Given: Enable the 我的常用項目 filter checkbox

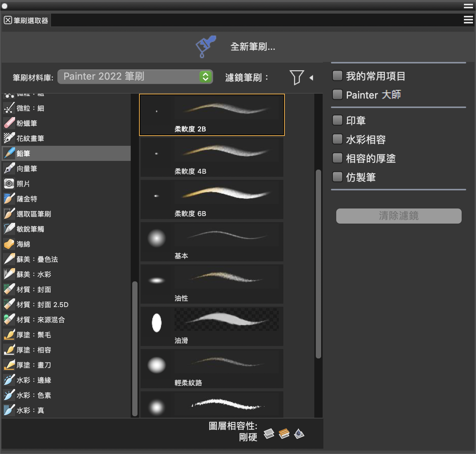Looking at the screenshot, I should click(337, 76).
